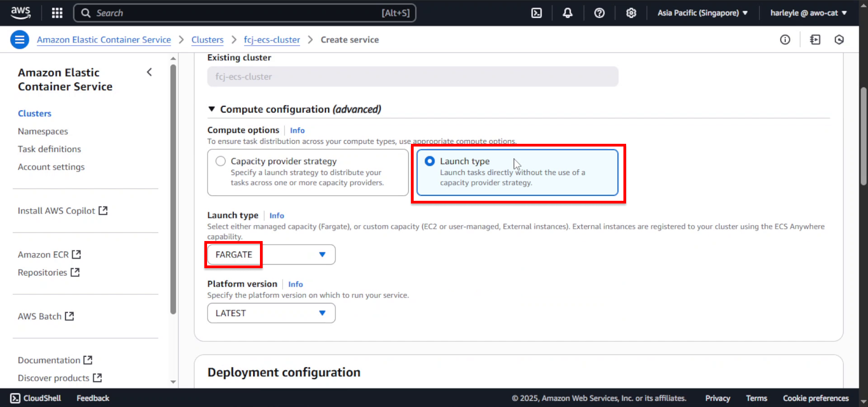The width and height of the screenshot is (868, 407).
Task: Open the Discover products sidebar link
Action: (53, 378)
